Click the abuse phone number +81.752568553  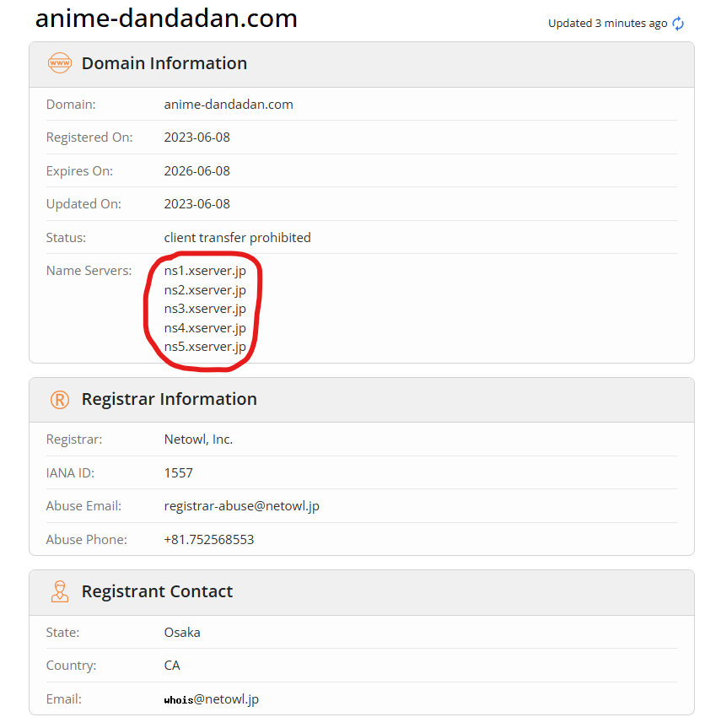point(208,539)
